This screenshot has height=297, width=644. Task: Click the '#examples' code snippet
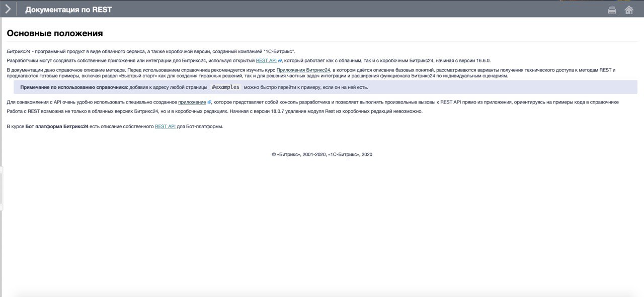225,87
